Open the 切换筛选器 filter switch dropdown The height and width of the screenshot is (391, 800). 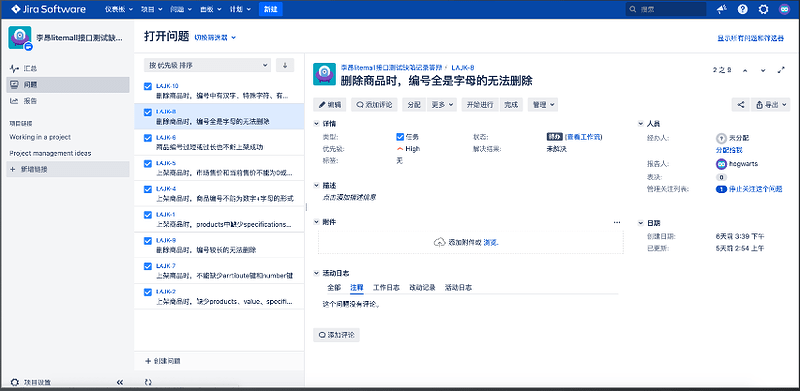point(215,38)
